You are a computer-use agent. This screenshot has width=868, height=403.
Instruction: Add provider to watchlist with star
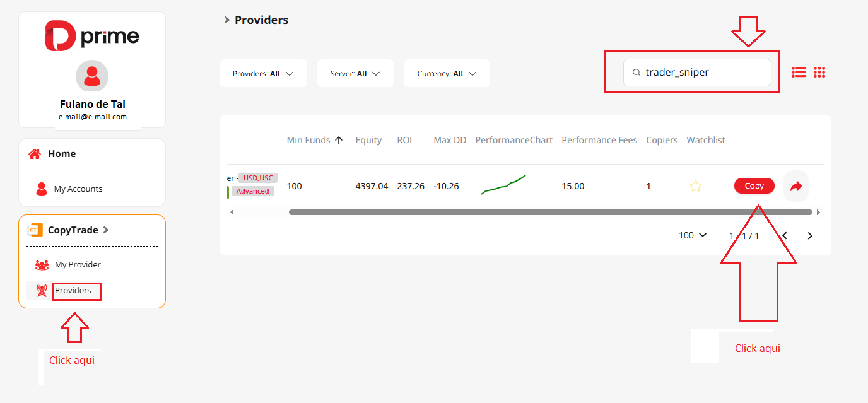pos(695,186)
